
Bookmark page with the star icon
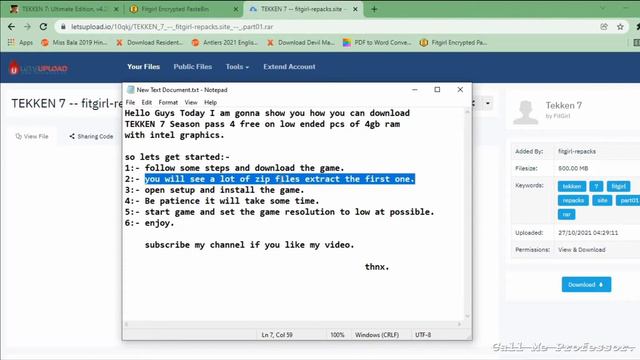coord(620,27)
